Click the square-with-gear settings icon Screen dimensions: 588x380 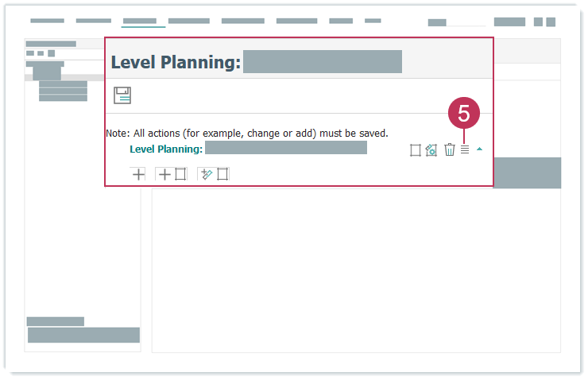(431, 149)
